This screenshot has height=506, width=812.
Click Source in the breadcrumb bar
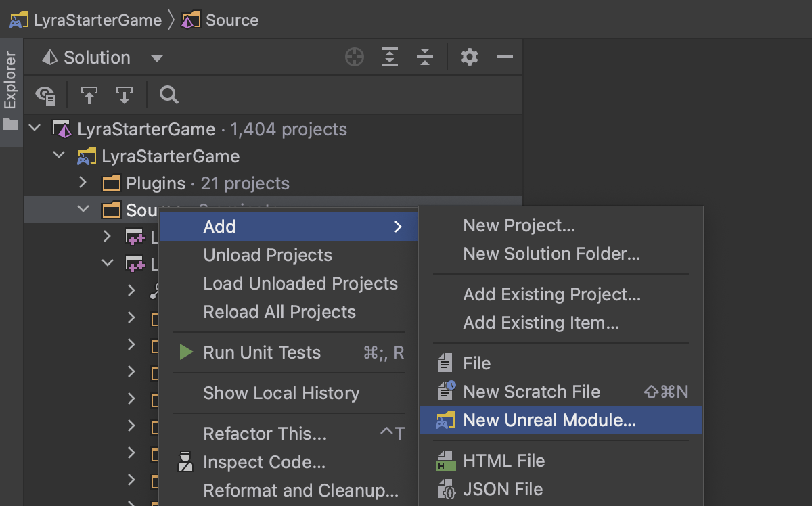tap(231, 20)
